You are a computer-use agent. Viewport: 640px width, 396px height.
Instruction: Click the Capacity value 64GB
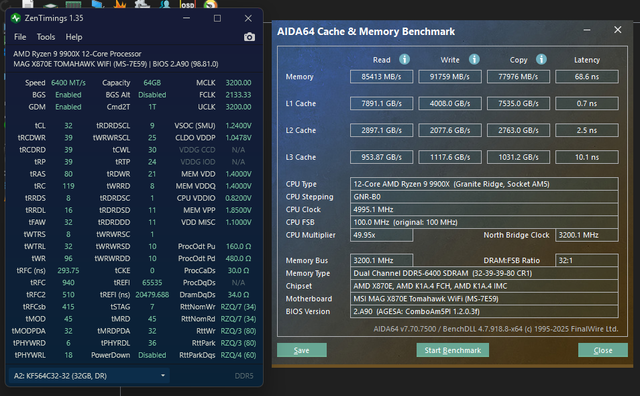(152, 83)
